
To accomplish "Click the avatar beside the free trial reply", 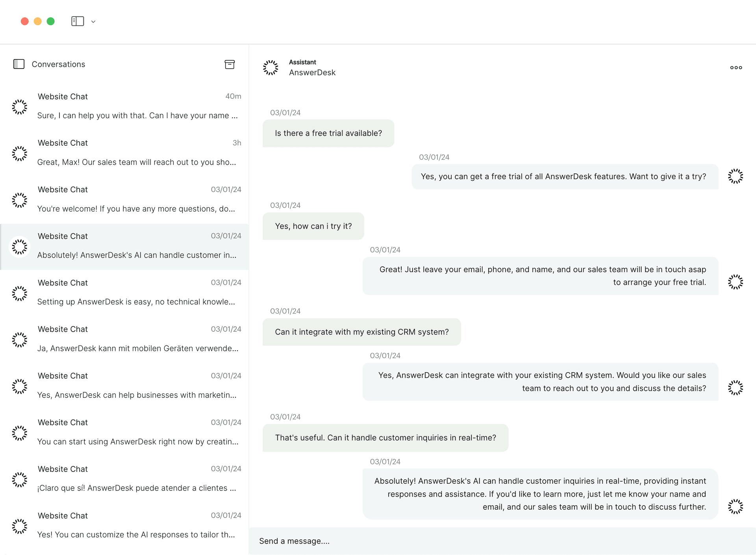I will click(735, 176).
